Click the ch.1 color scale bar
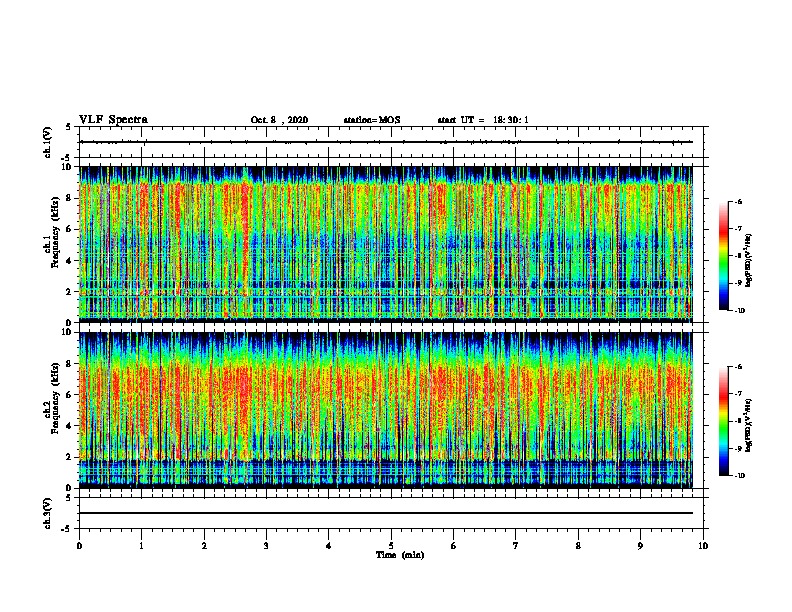The width and height of the screenshot is (792, 612). [x=723, y=256]
